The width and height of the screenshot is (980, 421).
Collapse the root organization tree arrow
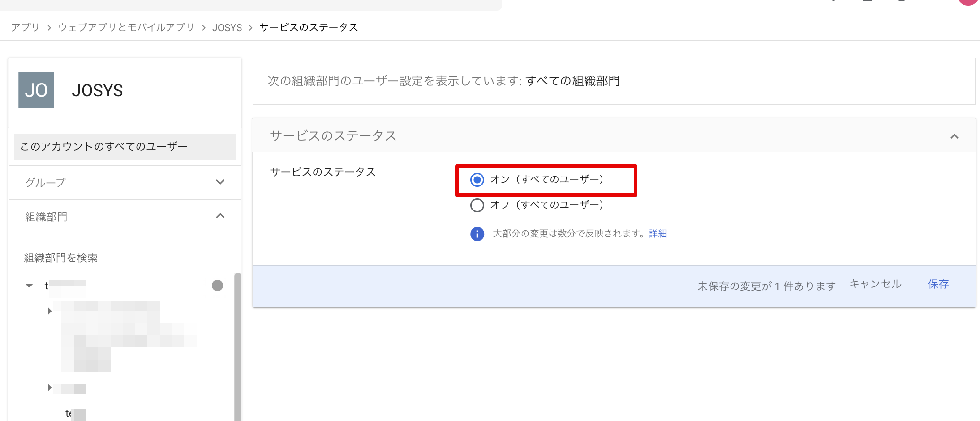[29, 286]
